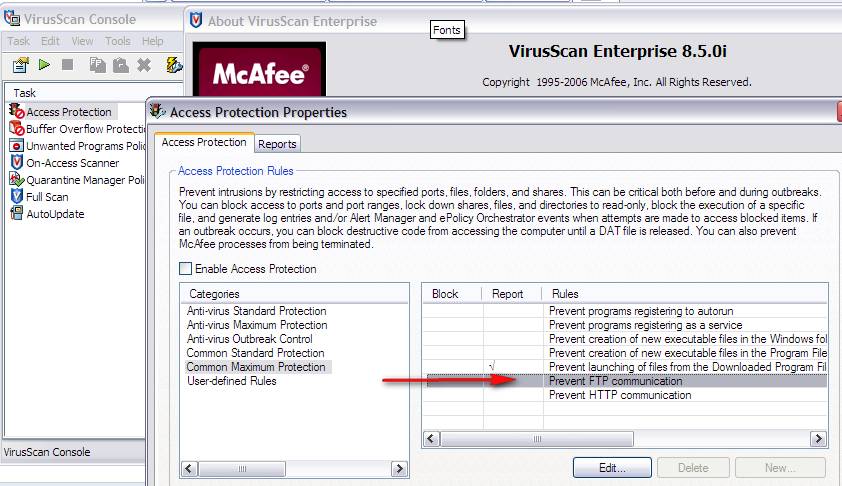The width and height of the screenshot is (842, 486).
Task: Click the rules list horizontal scrollbar thumb
Action: [x=536, y=439]
